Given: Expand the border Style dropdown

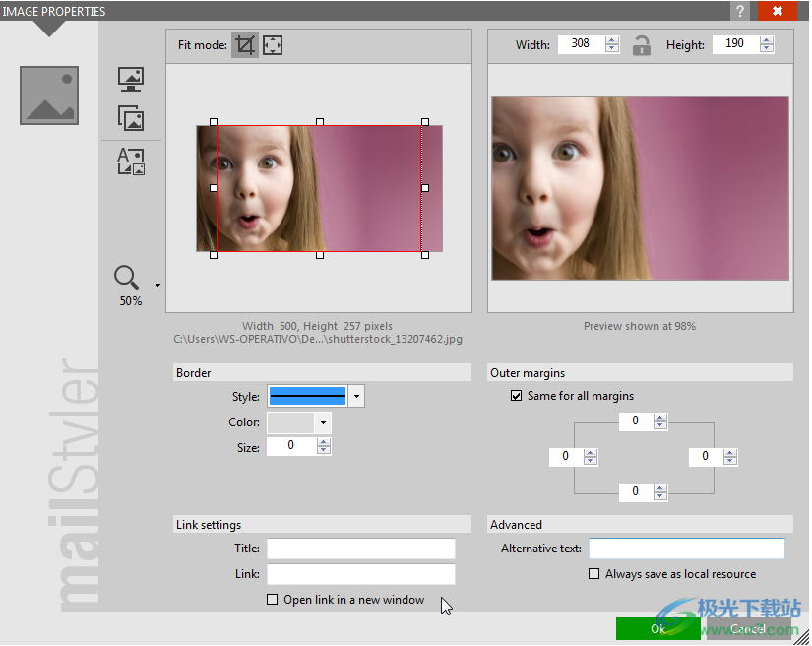Looking at the screenshot, I should click(356, 396).
